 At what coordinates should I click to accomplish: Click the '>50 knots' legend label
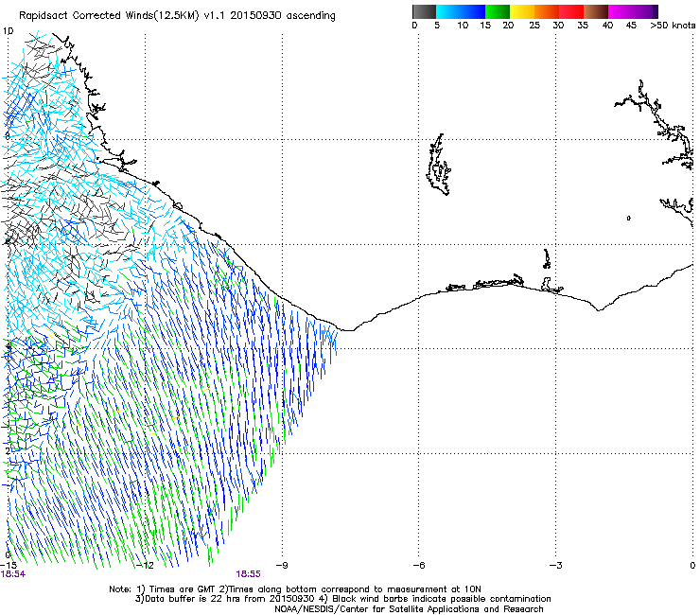point(673,26)
